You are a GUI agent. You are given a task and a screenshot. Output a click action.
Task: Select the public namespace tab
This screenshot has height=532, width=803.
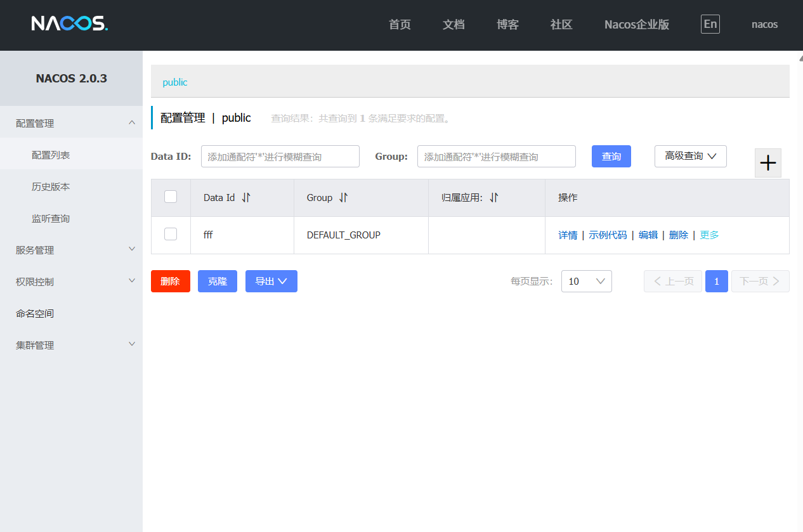[x=175, y=82]
